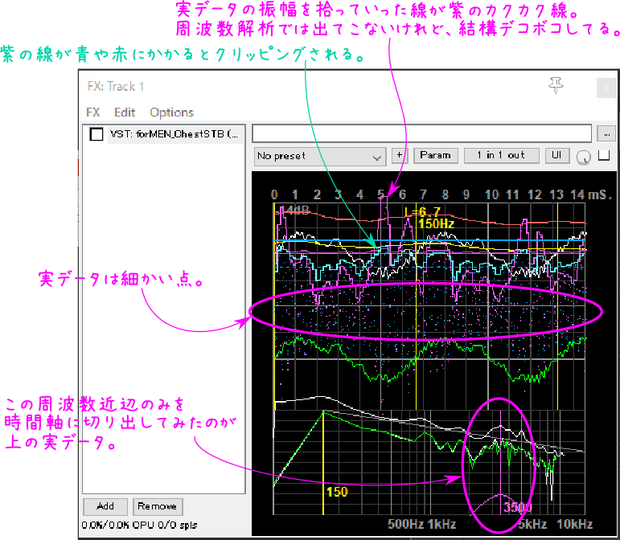Click the plus preset button

tap(399, 155)
